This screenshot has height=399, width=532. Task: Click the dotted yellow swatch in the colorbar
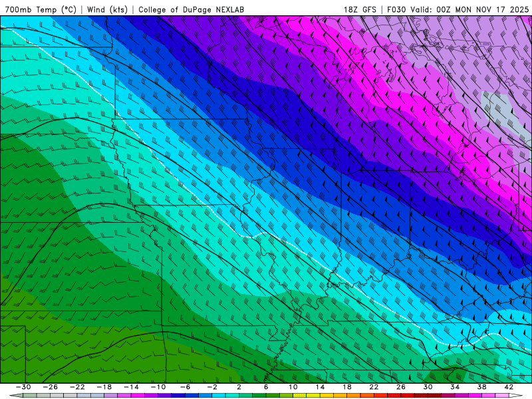click(300, 396)
